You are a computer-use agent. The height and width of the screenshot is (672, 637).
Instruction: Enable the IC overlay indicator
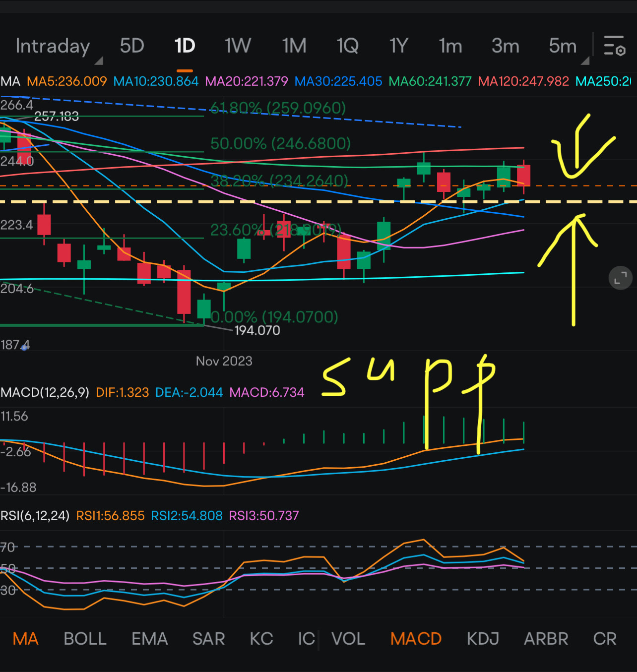306,639
